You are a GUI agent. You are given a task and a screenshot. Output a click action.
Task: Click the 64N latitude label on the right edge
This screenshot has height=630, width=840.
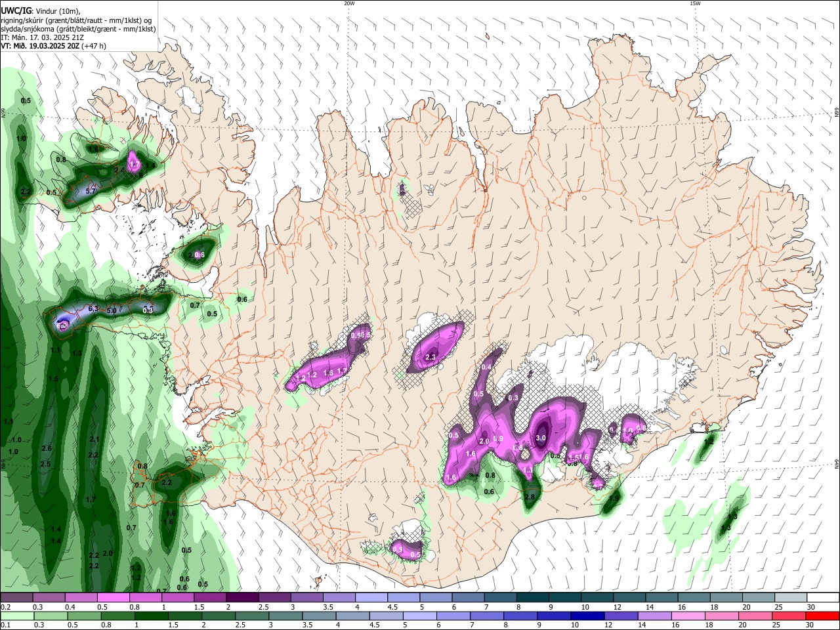click(837, 465)
